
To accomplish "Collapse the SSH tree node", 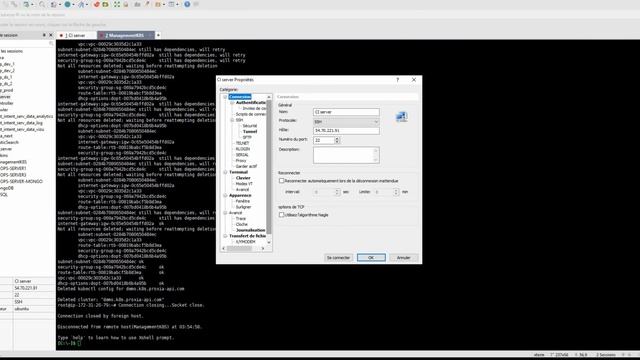I will coord(232,120).
